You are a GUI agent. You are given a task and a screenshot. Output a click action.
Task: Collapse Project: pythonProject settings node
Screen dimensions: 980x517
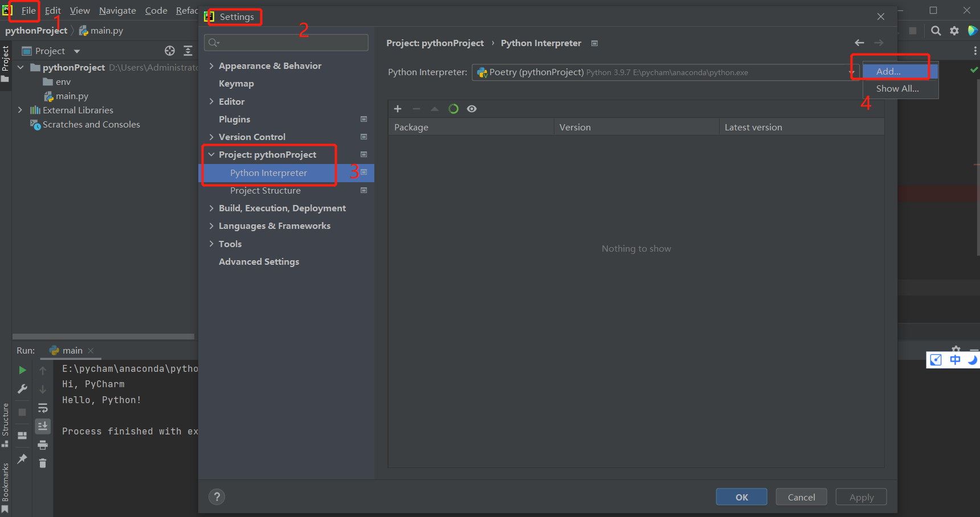(211, 154)
